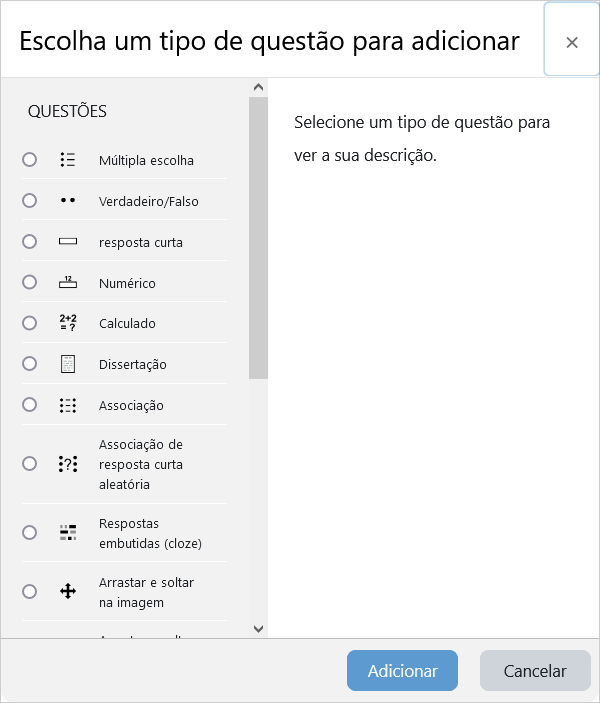The height and width of the screenshot is (703, 600).
Task: Click the Numérico question type icon
Action: point(68,283)
